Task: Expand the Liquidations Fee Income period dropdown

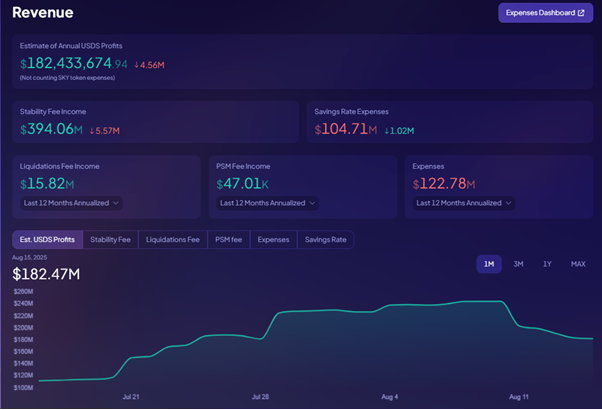Action: click(72, 203)
